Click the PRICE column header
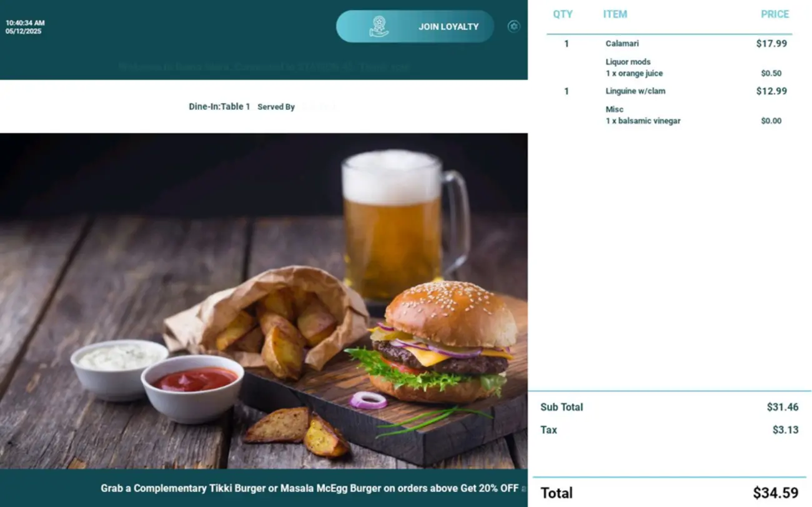812x507 pixels. tap(775, 14)
